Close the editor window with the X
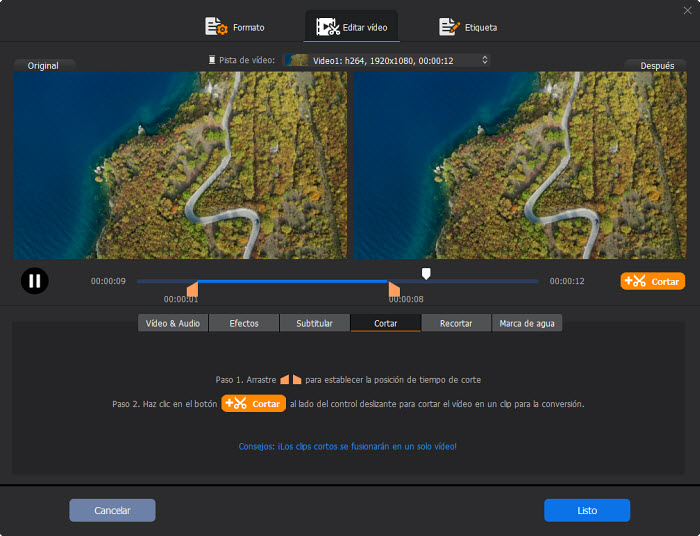This screenshot has height=536, width=700. pos(688,10)
